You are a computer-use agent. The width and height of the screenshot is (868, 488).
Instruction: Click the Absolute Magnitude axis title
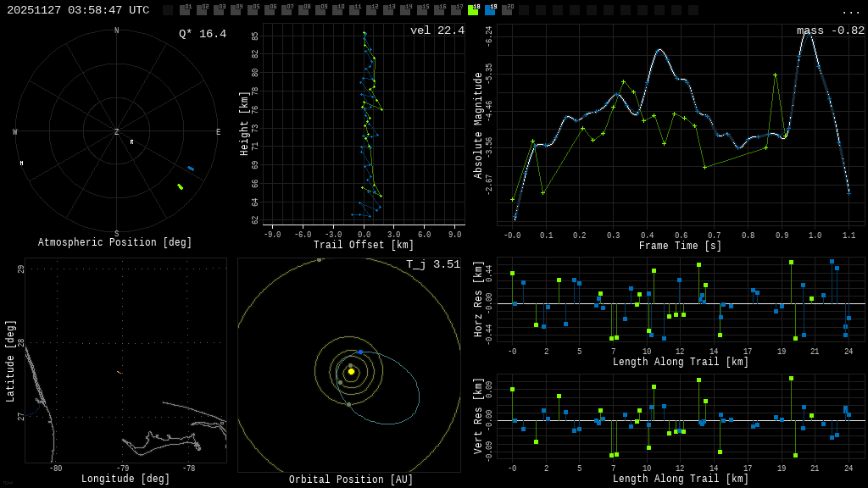[478, 125]
